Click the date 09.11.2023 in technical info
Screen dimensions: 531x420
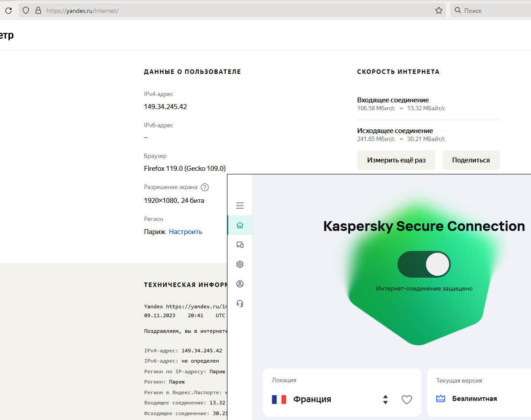(159, 315)
